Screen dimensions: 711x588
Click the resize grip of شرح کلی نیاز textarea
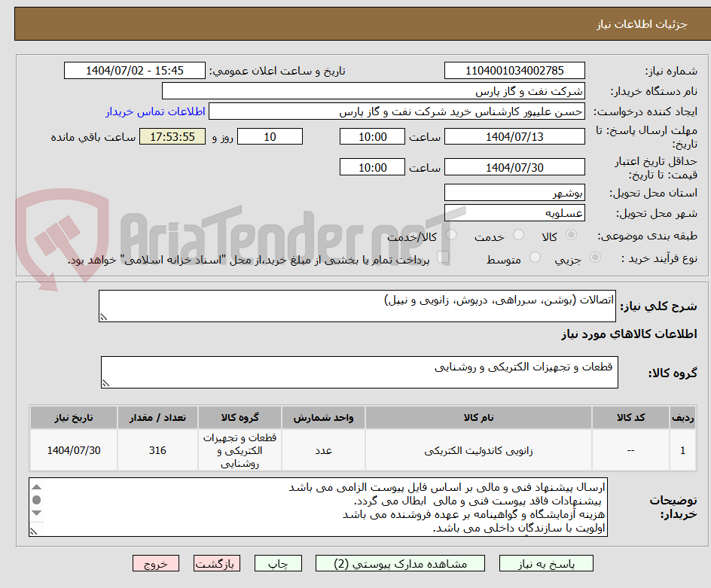(x=105, y=316)
